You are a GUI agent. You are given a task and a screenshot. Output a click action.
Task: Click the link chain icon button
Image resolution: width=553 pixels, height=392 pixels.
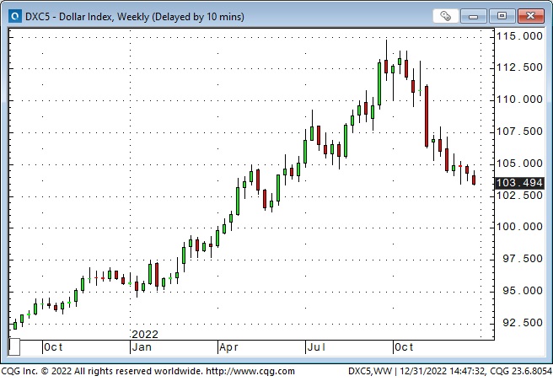[x=445, y=16]
